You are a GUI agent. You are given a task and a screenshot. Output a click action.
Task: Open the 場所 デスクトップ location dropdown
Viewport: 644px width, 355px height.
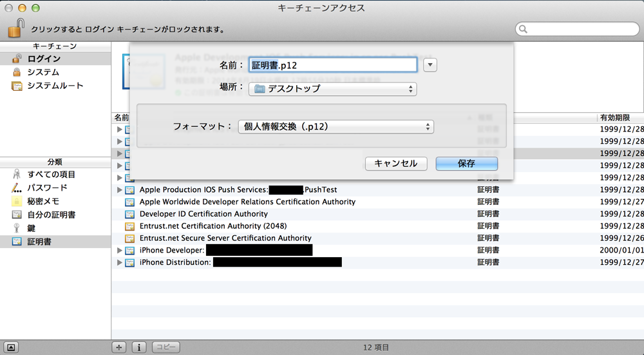tap(333, 89)
